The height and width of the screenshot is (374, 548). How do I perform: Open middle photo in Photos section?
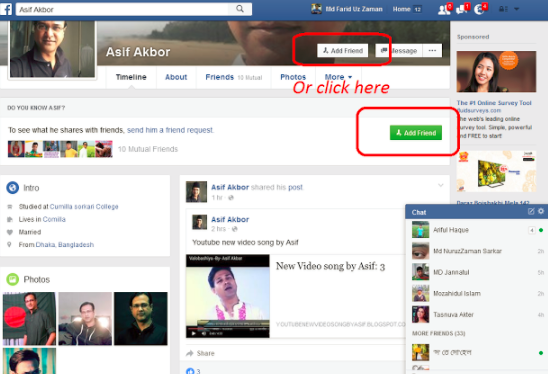(x=85, y=318)
